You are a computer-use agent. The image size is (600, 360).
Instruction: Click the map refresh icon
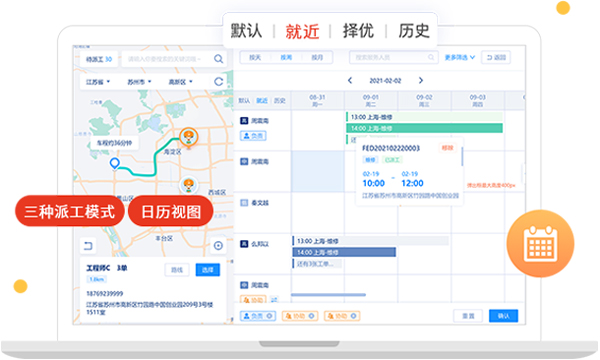[218, 81]
